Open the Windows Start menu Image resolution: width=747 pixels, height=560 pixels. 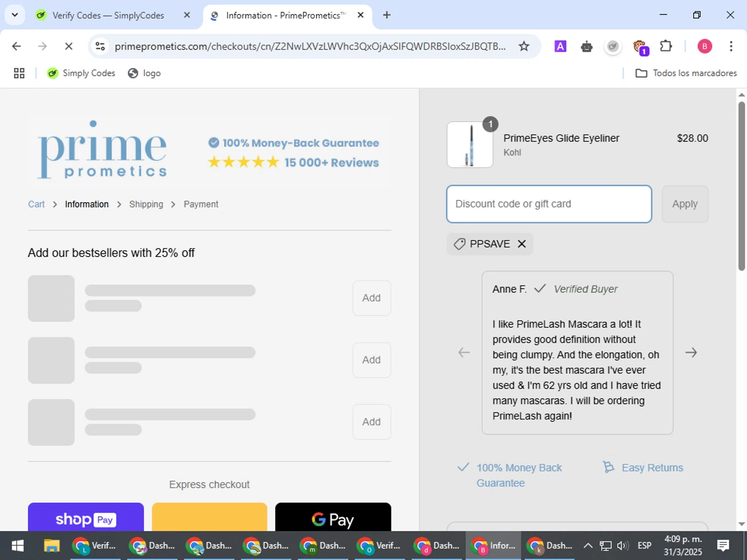pyautogui.click(x=17, y=546)
